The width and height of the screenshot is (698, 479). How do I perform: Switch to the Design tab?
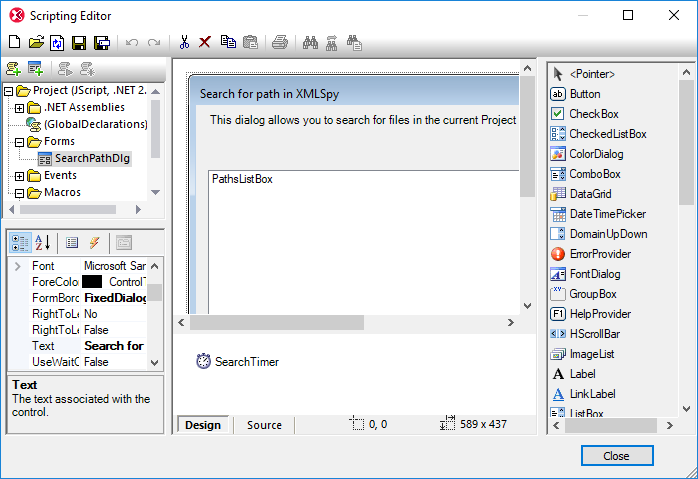click(203, 425)
